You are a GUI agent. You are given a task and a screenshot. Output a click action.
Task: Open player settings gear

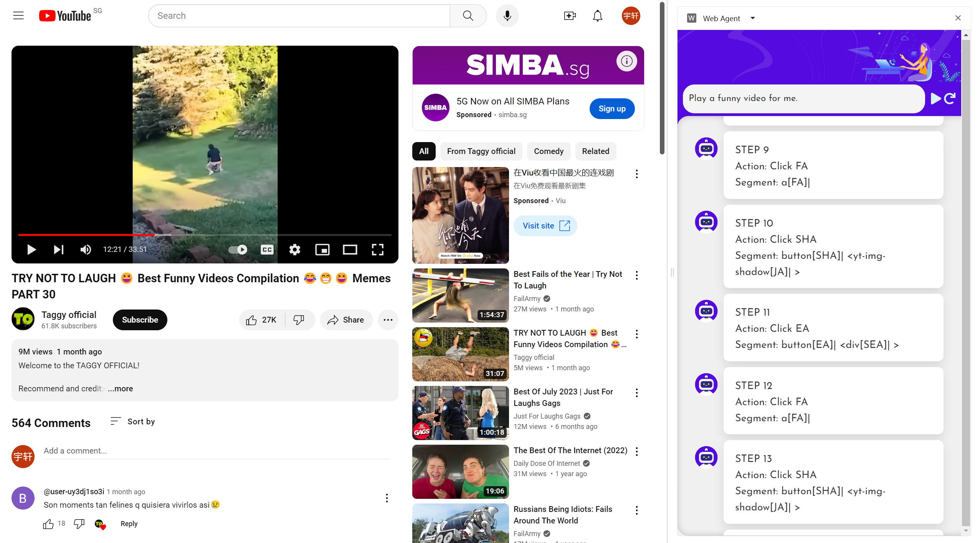pyautogui.click(x=294, y=250)
